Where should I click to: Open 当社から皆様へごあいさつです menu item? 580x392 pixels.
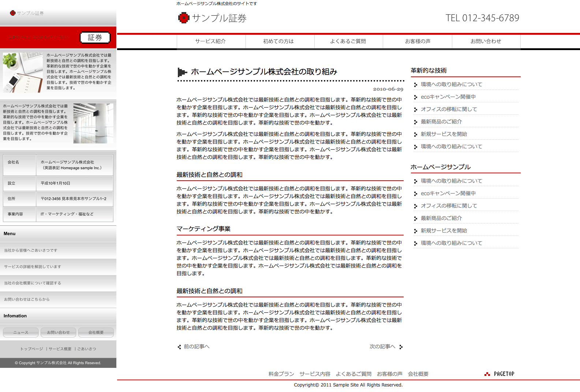[31, 250]
